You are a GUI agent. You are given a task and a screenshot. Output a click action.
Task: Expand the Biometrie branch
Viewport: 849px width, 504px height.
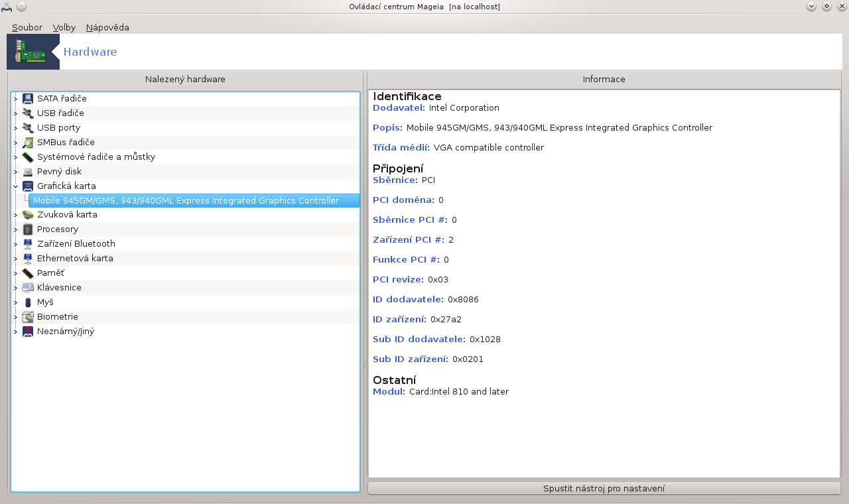point(15,317)
